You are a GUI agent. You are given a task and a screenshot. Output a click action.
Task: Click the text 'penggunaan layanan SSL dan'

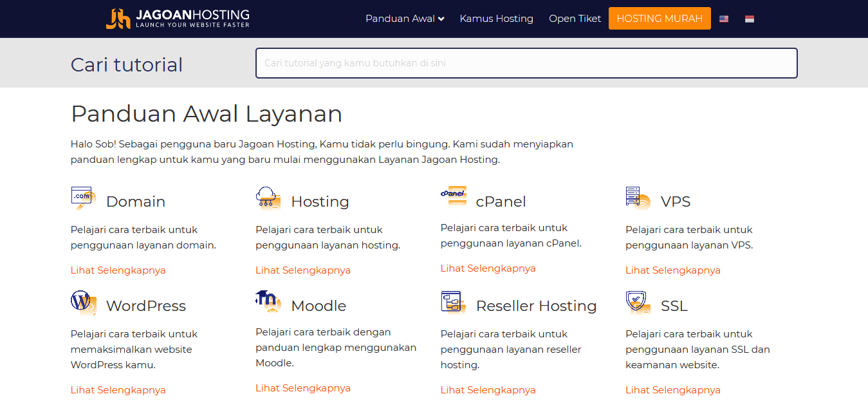pos(697,350)
